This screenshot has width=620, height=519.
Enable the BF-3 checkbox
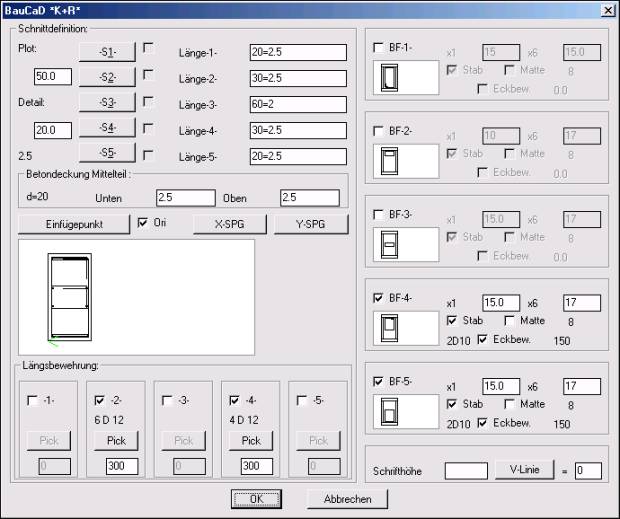click(x=378, y=215)
